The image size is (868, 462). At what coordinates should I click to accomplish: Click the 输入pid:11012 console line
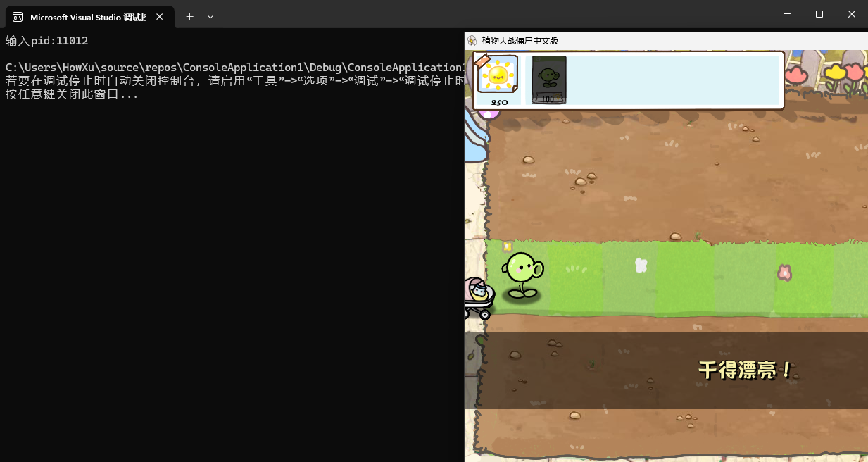47,41
